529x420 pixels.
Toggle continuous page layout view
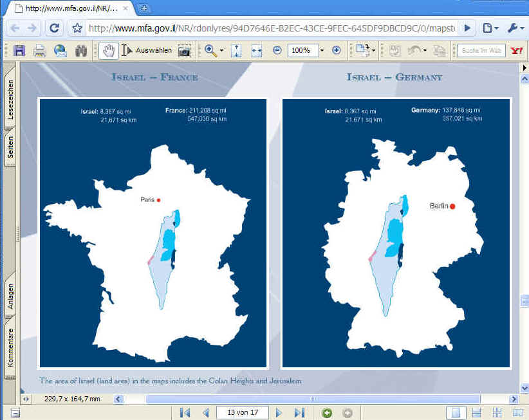[x=477, y=412]
